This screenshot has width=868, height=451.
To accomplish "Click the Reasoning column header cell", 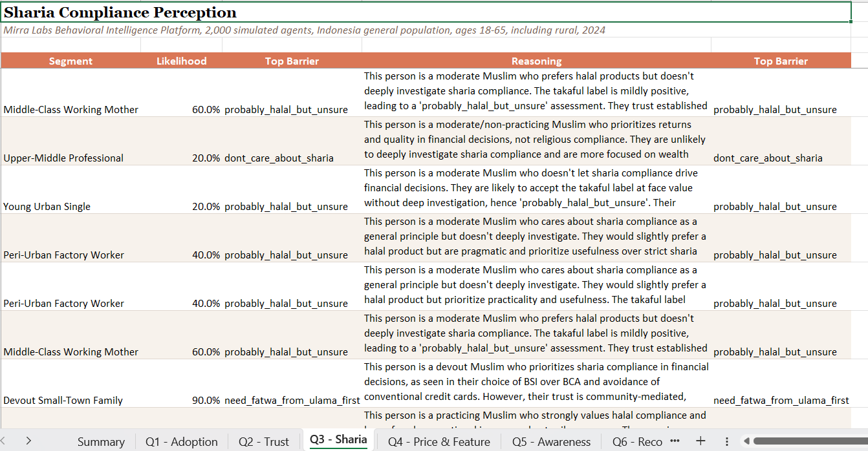I will coord(536,61).
